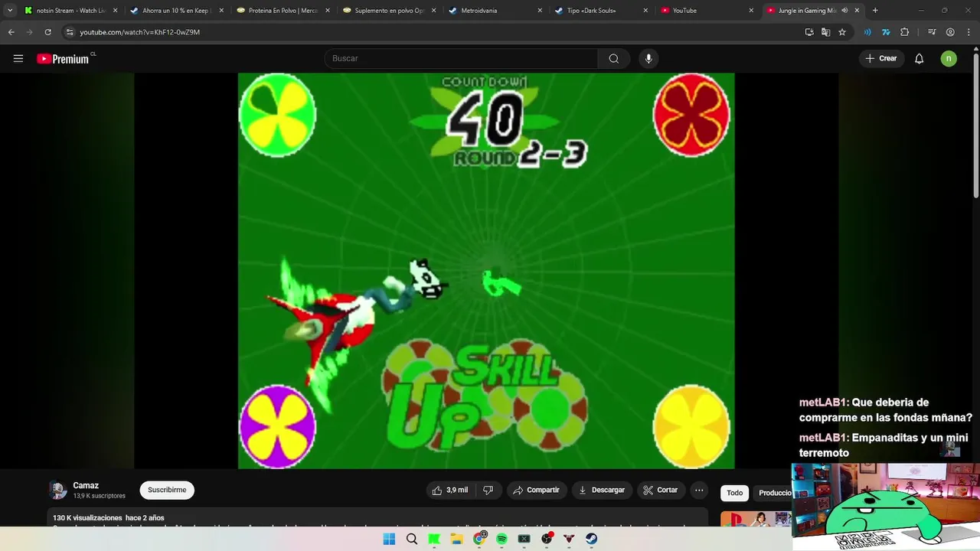This screenshot has width=980, height=551.
Task: Click the browser address bar URL
Action: click(140, 32)
